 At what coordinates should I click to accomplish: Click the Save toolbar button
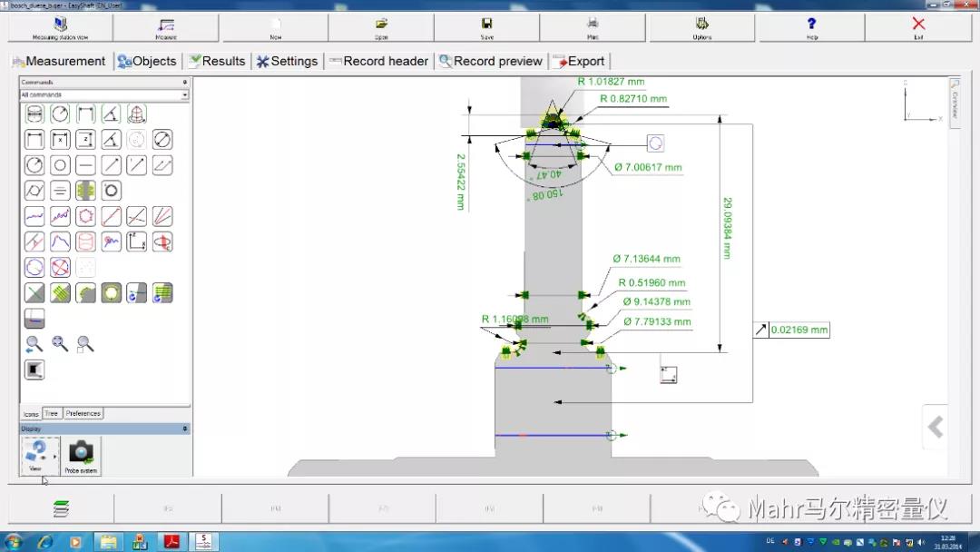(487, 27)
